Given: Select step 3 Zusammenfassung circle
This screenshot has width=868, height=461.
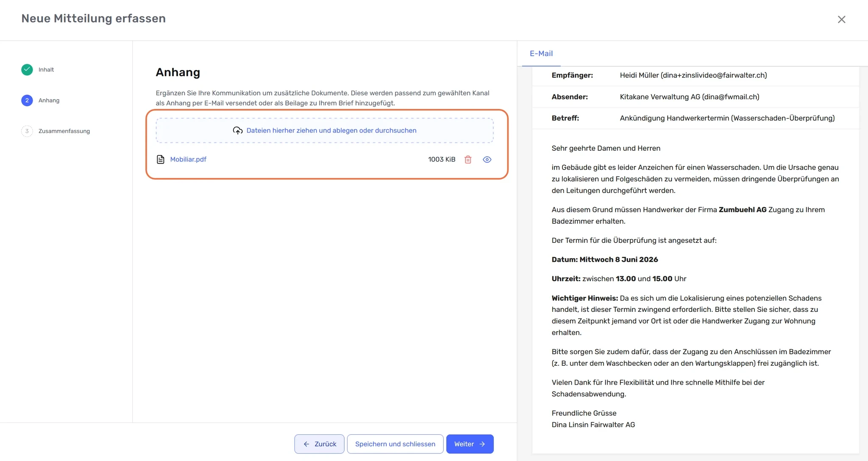Looking at the screenshot, I should click(27, 131).
